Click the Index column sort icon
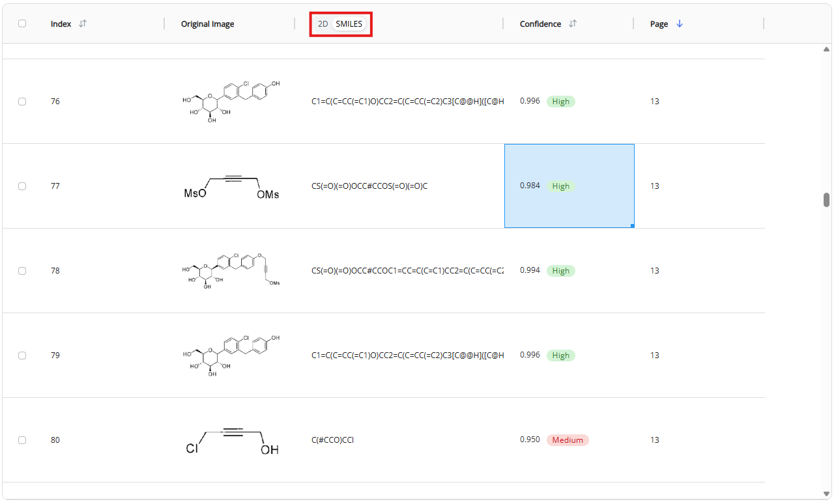The image size is (836, 504). 83,23
